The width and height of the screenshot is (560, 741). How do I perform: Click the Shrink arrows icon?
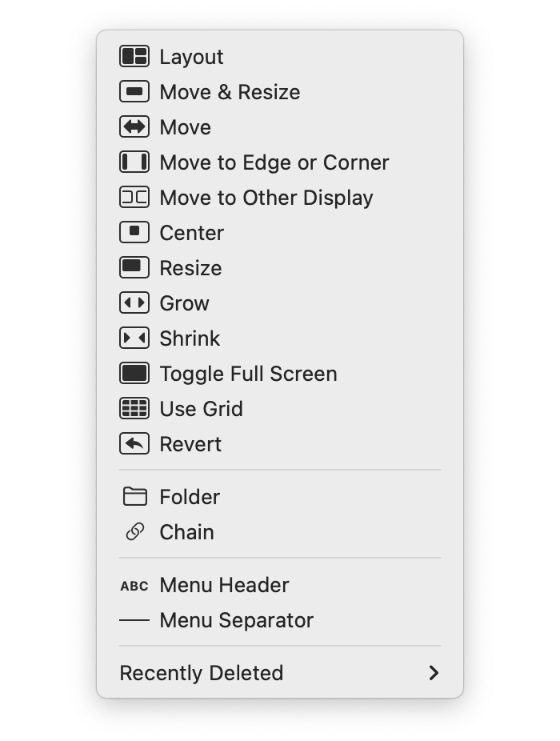134,338
